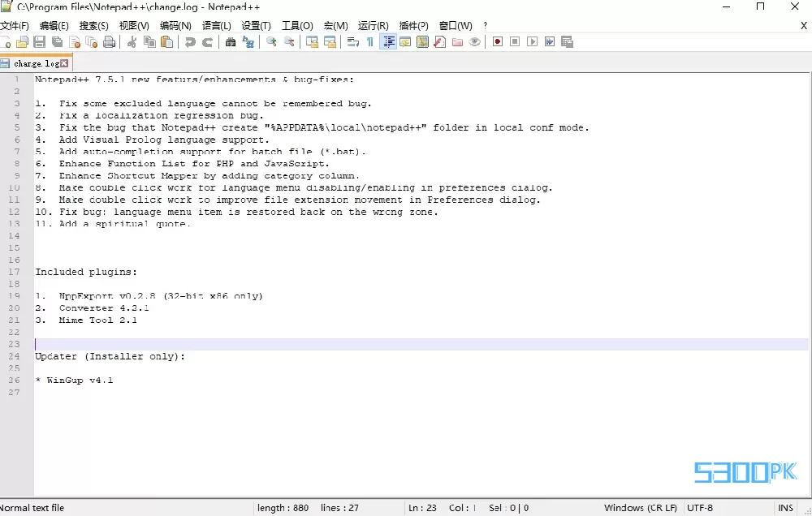Viewport: 812px width, 516px height.
Task: Click 'Normal text file' in status bar
Action: pos(32,508)
